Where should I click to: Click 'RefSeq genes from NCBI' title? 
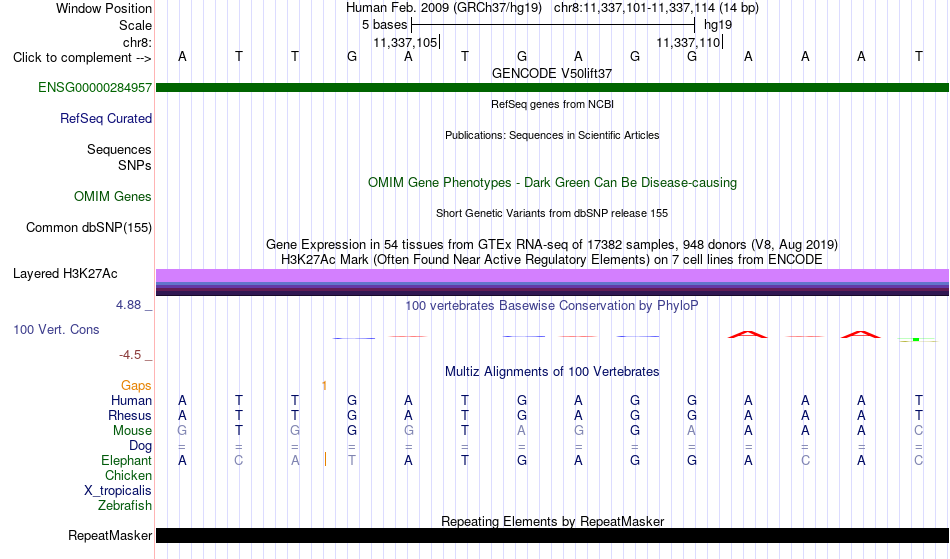pyautogui.click(x=552, y=104)
